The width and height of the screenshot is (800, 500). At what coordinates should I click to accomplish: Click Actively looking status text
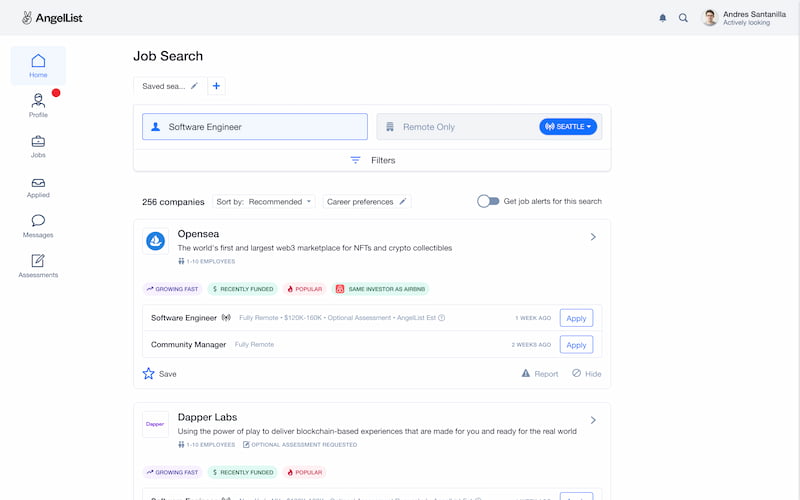point(746,23)
